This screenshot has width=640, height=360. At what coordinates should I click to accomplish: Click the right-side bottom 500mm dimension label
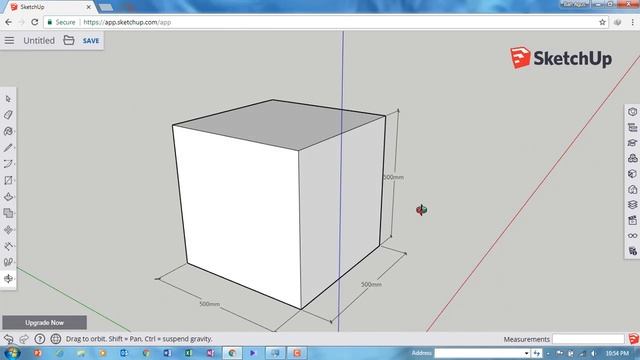371,284
